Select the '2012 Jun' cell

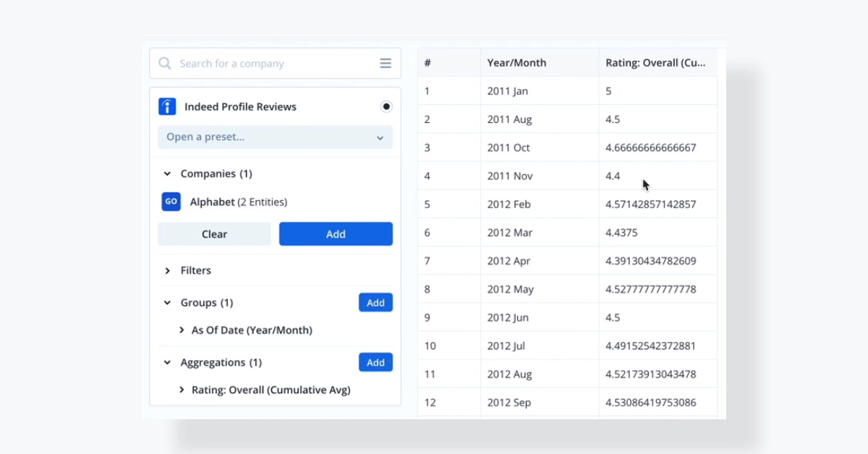540,317
